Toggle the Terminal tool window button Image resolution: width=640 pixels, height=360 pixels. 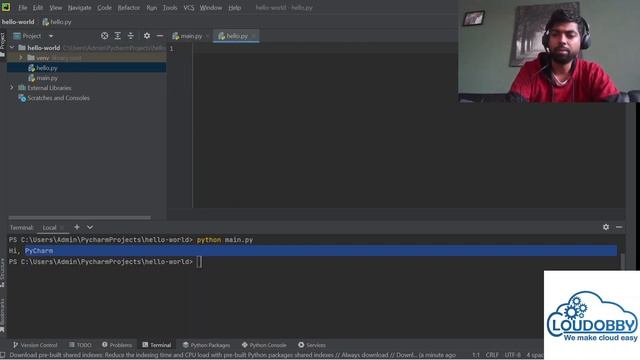(157, 345)
